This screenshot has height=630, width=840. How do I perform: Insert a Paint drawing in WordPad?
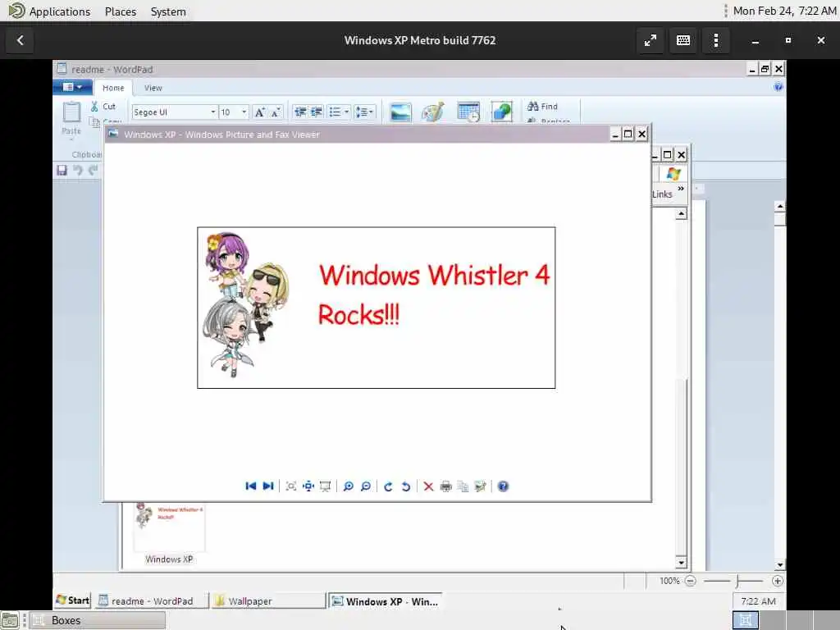pos(433,112)
